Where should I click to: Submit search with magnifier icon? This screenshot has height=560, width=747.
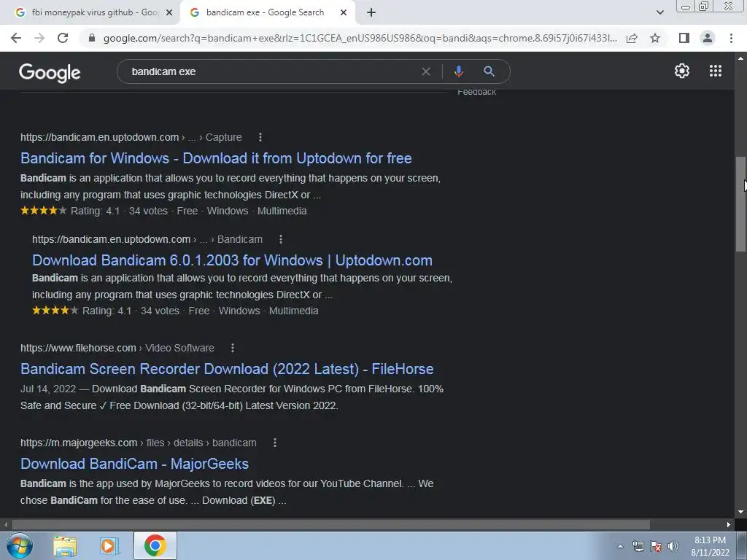[489, 71]
